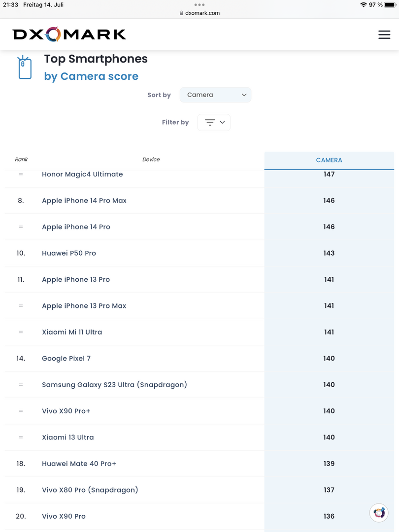The image size is (399, 532).
Task: Click the DXOMARK logo
Action: (69, 34)
